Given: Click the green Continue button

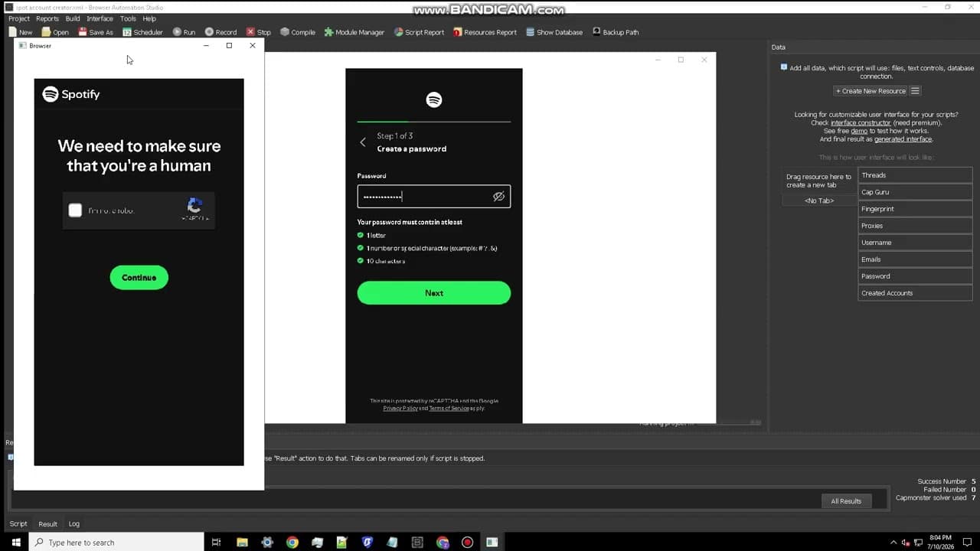Looking at the screenshot, I should coord(139,278).
